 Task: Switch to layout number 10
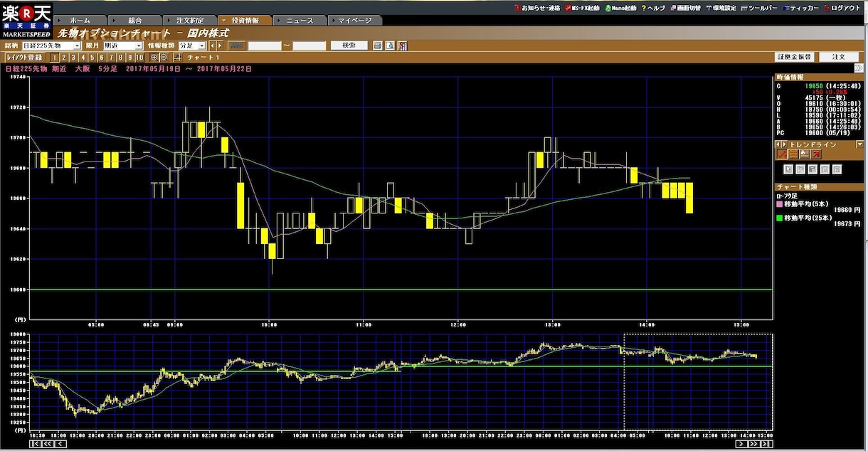pyautogui.click(x=139, y=57)
